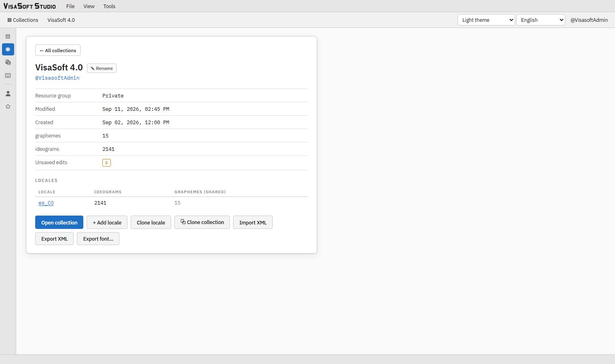The height and width of the screenshot is (364, 615).
Task: Open the Light theme dropdown
Action: [x=486, y=20]
